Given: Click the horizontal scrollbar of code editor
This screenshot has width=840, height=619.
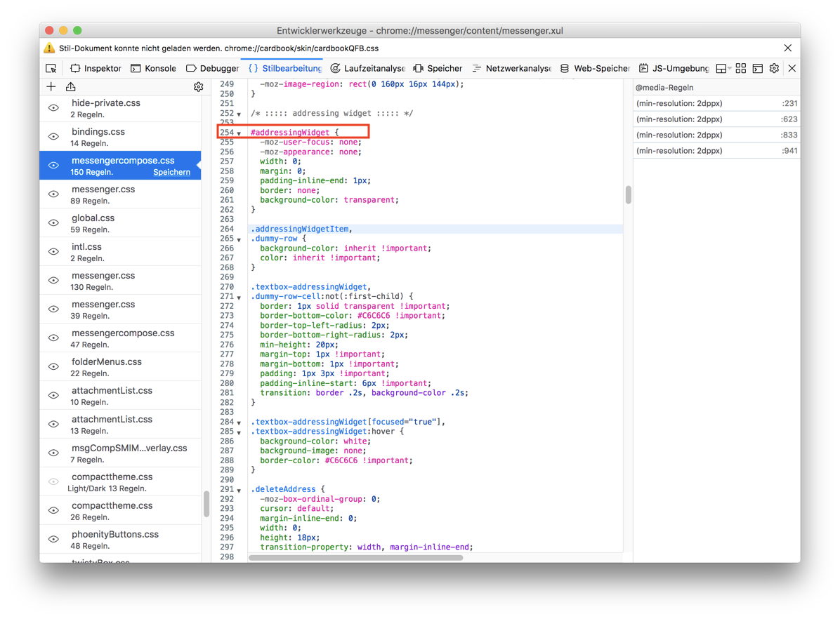Looking at the screenshot, I should 355,558.
